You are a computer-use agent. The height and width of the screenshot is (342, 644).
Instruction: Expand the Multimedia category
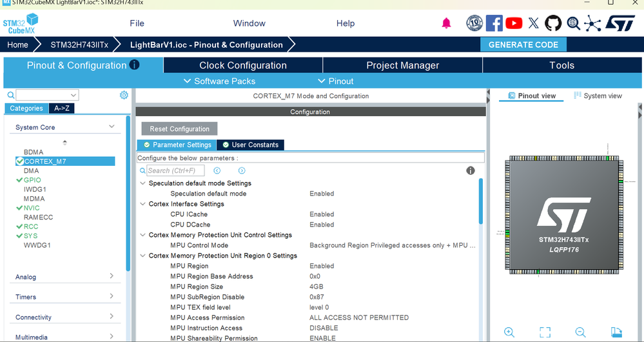(x=112, y=336)
